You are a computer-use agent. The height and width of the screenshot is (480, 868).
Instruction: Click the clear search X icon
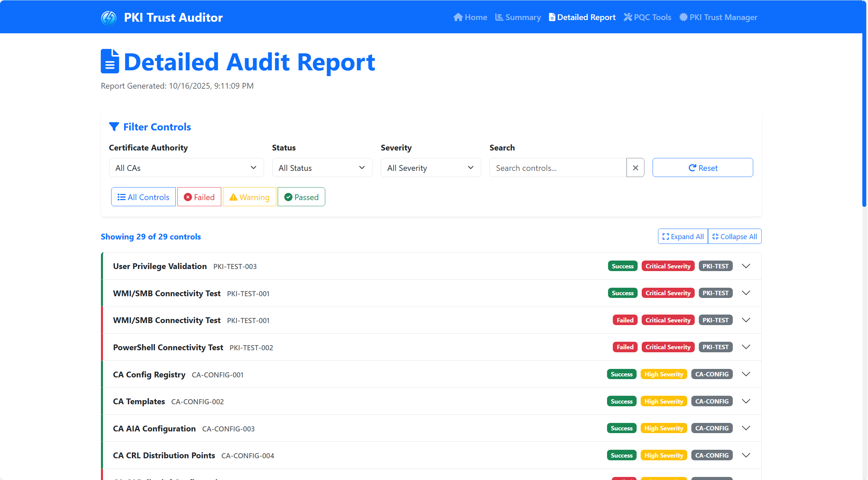[635, 167]
